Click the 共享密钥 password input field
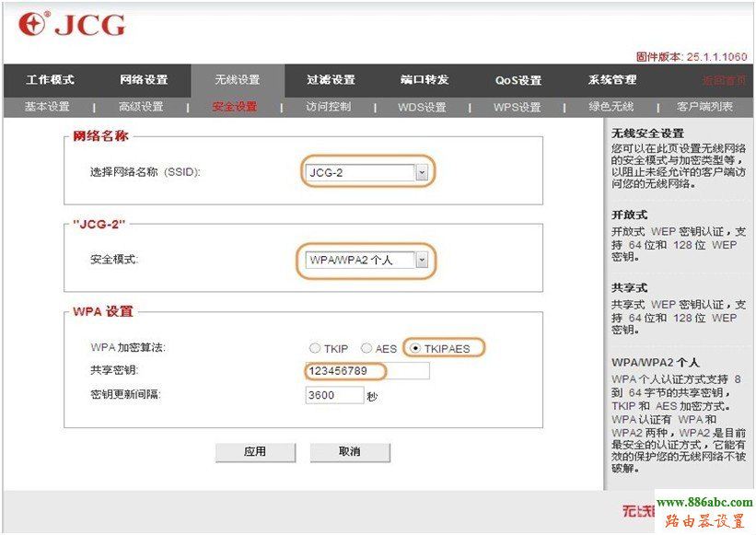Image resolution: width=756 pixels, height=535 pixels. coord(368,371)
